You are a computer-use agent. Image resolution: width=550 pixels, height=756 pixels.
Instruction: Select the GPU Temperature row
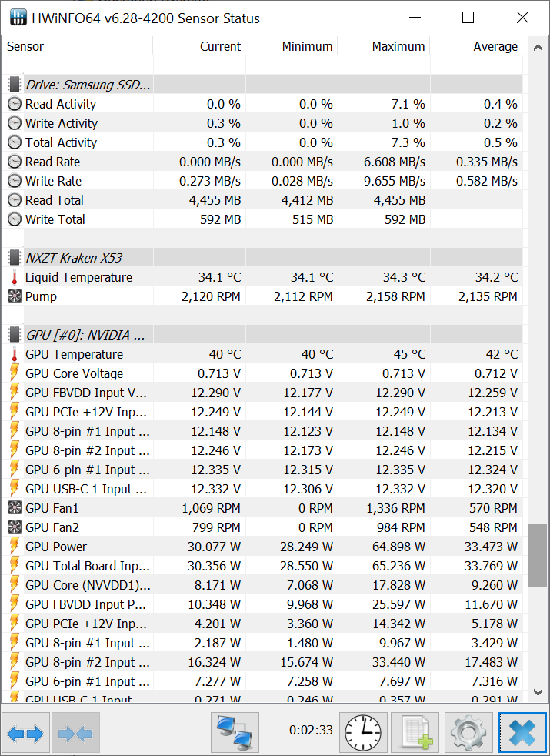pos(262,354)
